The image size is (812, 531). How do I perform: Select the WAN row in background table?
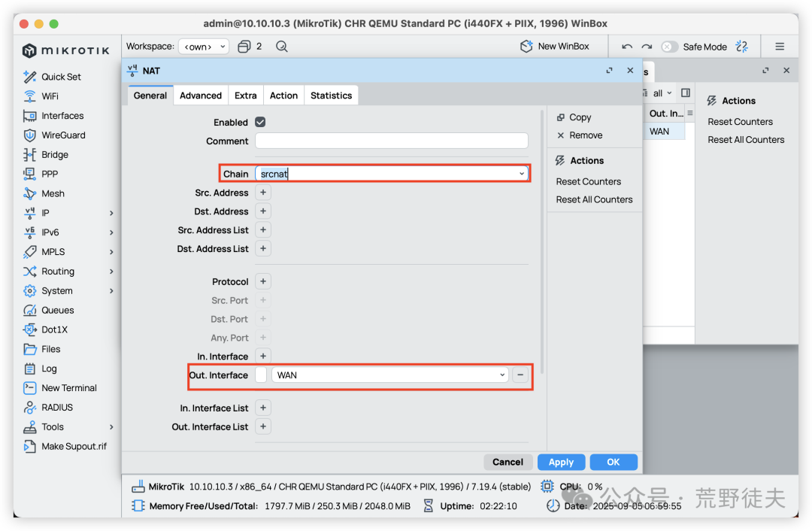[665, 132]
